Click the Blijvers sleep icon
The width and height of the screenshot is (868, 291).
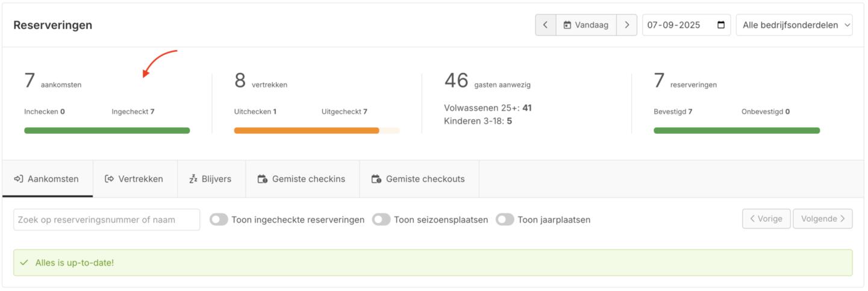click(x=193, y=179)
